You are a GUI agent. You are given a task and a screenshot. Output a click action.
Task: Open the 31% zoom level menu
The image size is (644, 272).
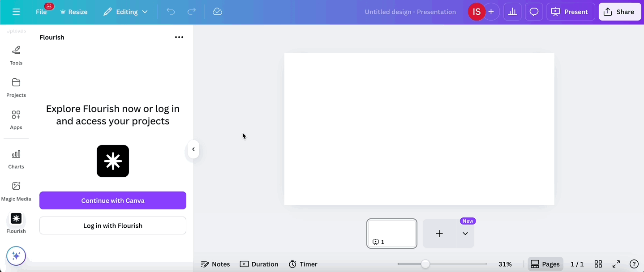pos(505,264)
